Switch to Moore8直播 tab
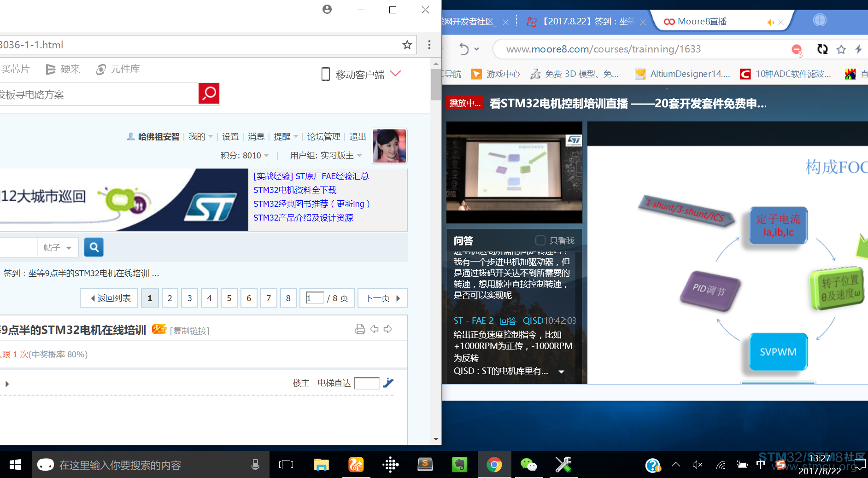Image resolution: width=868 pixels, height=478 pixels. coord(703,22)
